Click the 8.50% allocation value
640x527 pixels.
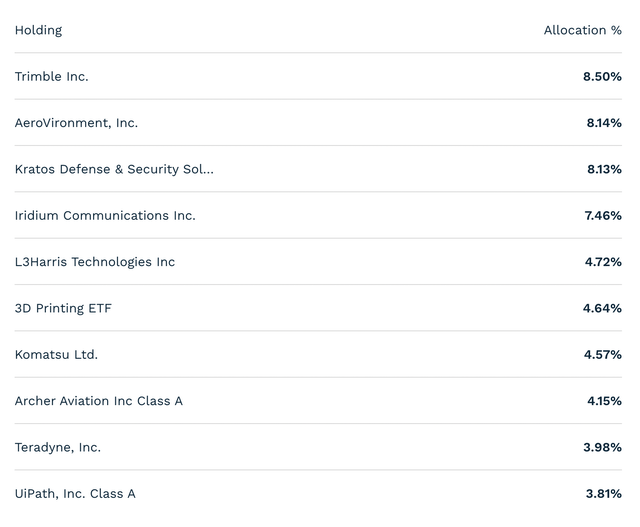pos(602,77)
